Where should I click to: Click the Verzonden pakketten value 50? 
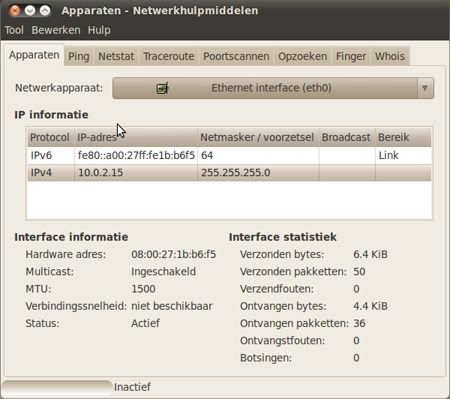pos(359,272)
